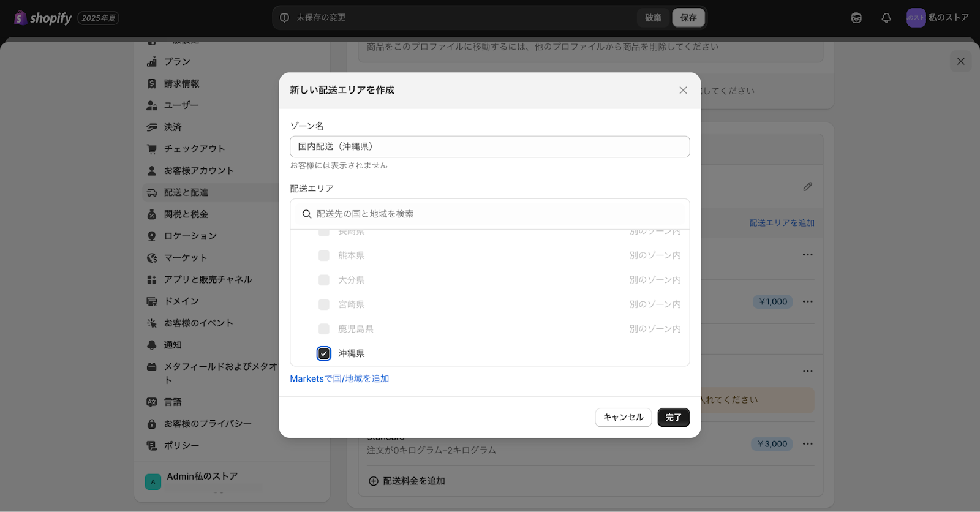Click the ドメイン icon
The width and height of the screenshot is (980, 512).
(x=152, y=301)
